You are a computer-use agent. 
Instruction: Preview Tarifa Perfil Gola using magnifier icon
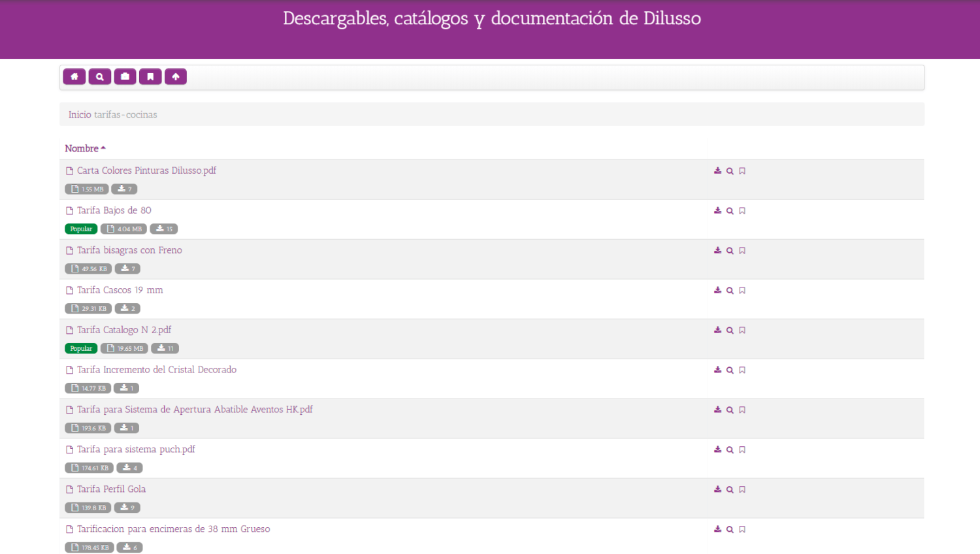tap(730, 489)
